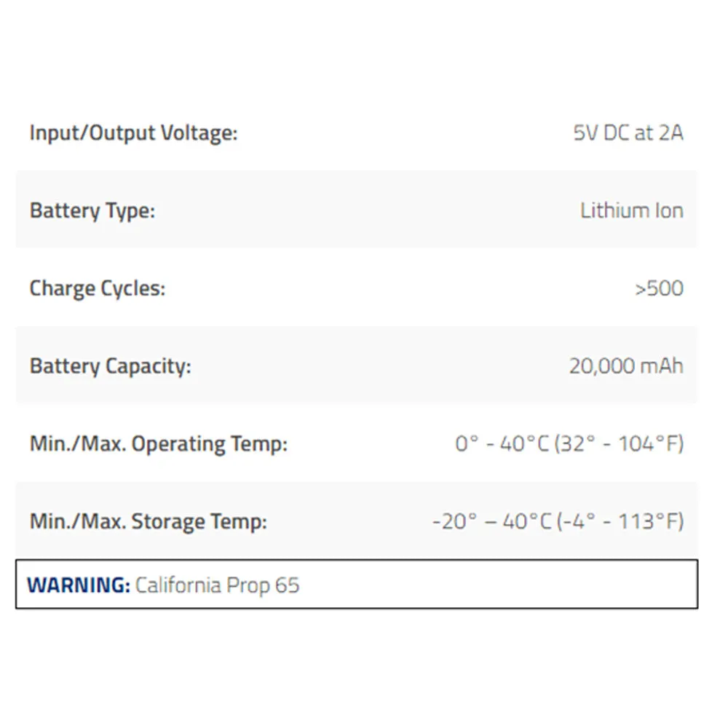Click the Min./Max. Operating Temp label

point(159,444)
